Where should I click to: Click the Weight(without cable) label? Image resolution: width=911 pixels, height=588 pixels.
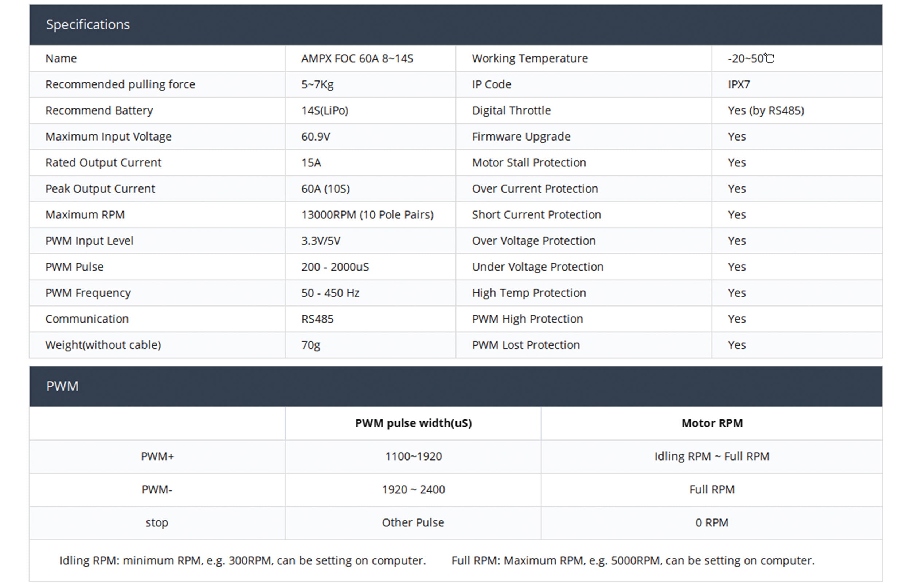[103, 345]
